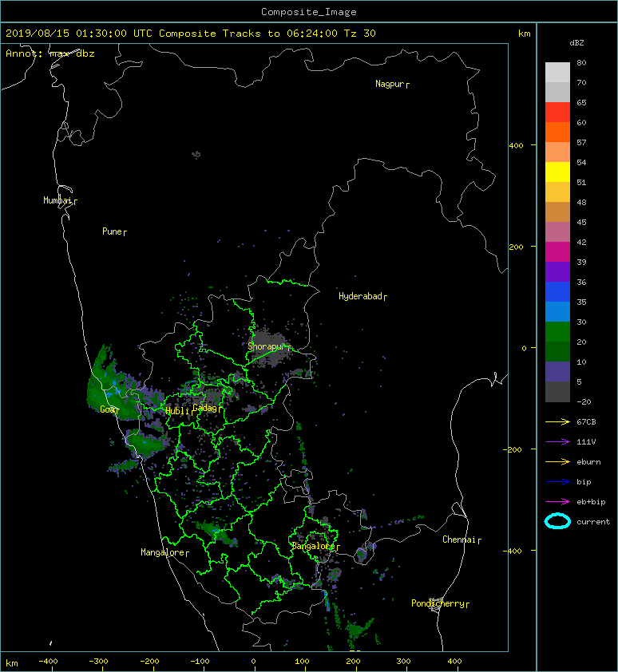Viewport: 618px width, 672px height.
Task: Click the purple 111V arrow legend icon
Action: (557, 442)
